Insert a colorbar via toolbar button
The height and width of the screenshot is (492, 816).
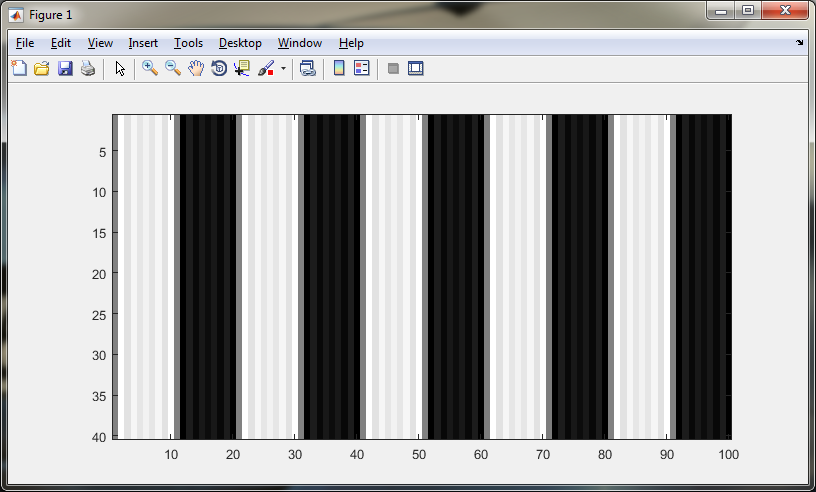point(339,69)
